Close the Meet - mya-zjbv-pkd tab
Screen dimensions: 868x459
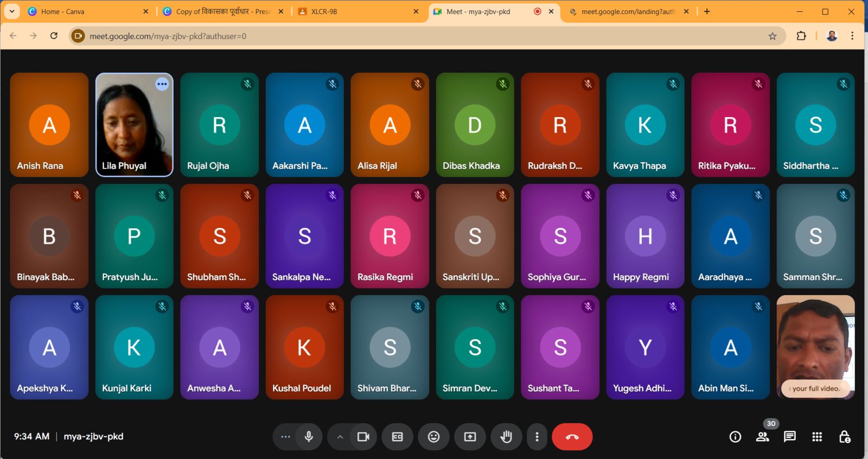click(x=551, y=11)
